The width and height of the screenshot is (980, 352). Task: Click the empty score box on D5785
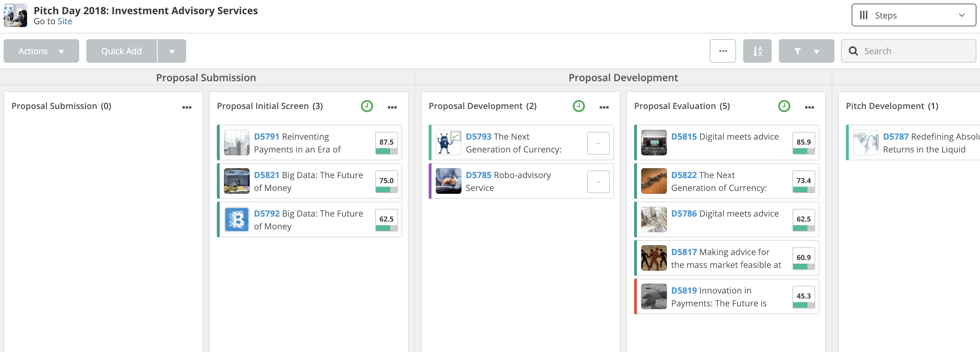coord(598,181)
